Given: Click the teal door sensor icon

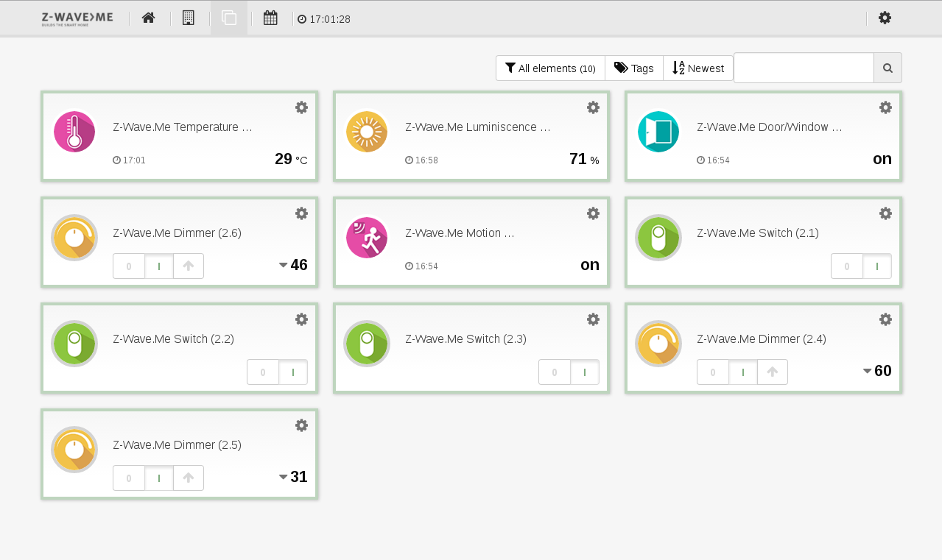Looking at the screenshot, I should [x=658, y=132].
